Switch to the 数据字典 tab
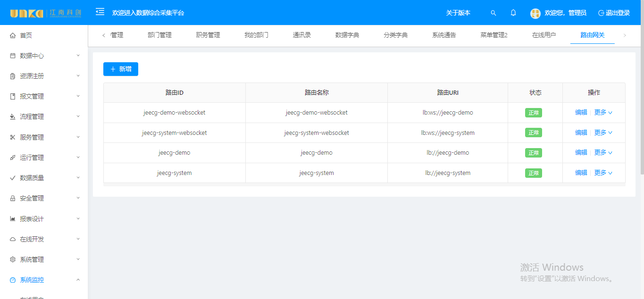This screenshot has width=644, height=299. click(347, 35)
